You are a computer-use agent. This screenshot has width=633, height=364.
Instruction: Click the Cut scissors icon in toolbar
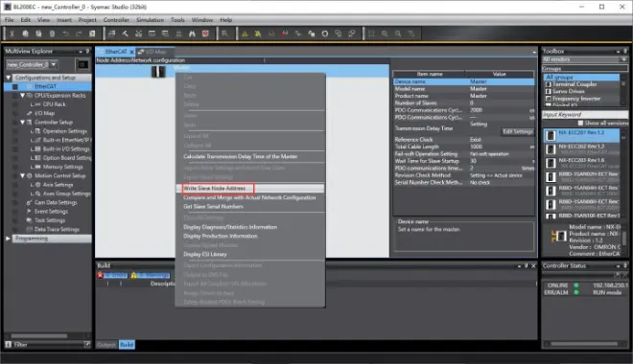[12, 34]
